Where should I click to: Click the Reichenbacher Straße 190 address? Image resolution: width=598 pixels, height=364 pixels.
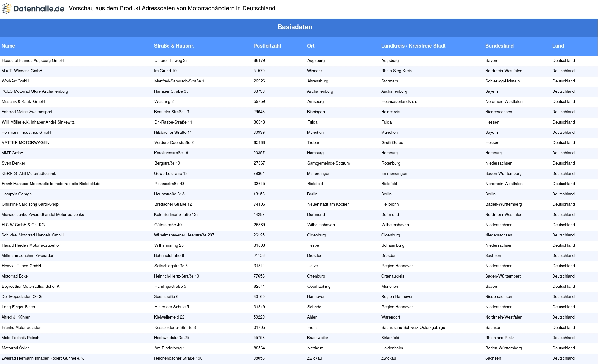[x=178, y=358]
